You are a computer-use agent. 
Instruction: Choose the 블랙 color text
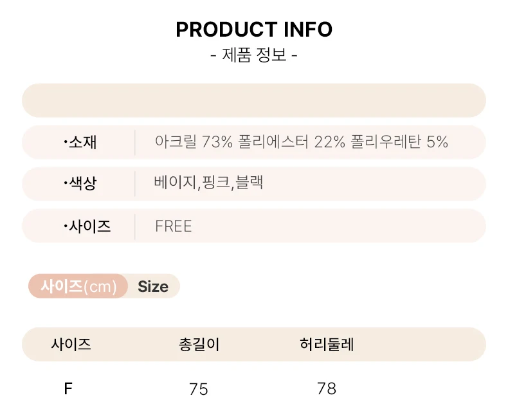coord(249,184)
